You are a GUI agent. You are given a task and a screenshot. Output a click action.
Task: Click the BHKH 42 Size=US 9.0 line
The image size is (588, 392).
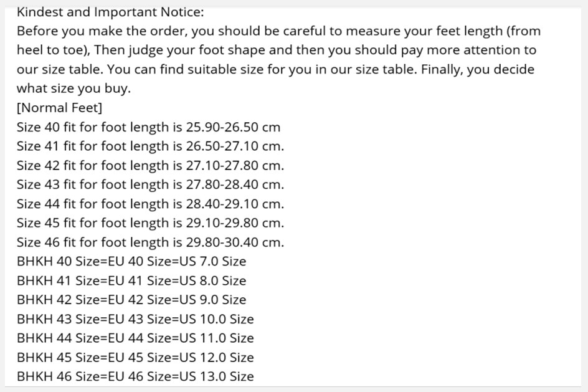tap(131, 300)
